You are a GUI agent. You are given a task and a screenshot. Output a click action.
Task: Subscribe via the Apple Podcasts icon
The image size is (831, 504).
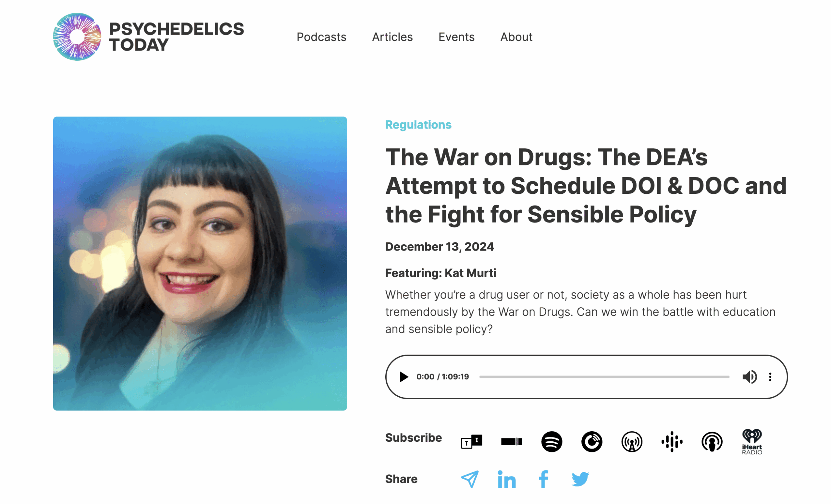tap(712, 442)
